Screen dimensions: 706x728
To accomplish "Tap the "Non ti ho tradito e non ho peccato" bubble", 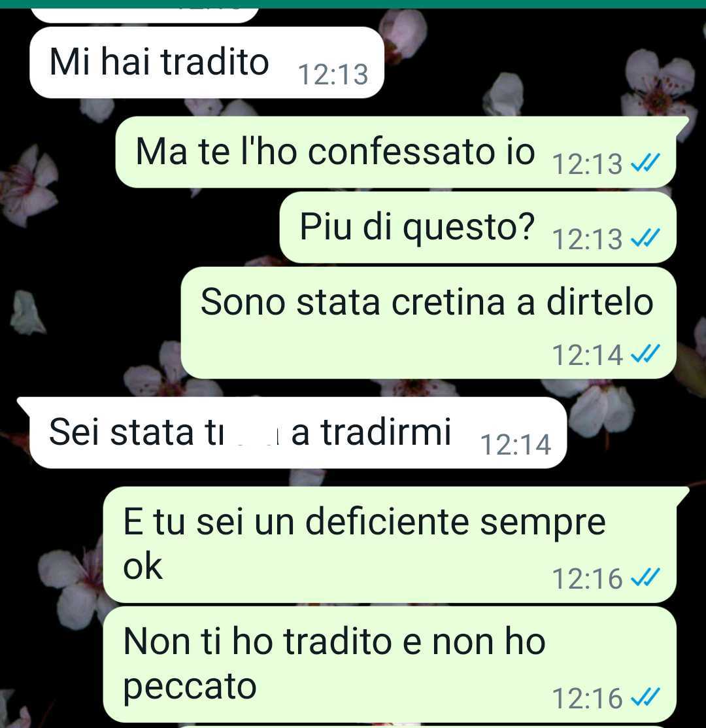I will (x=390, y=665).
